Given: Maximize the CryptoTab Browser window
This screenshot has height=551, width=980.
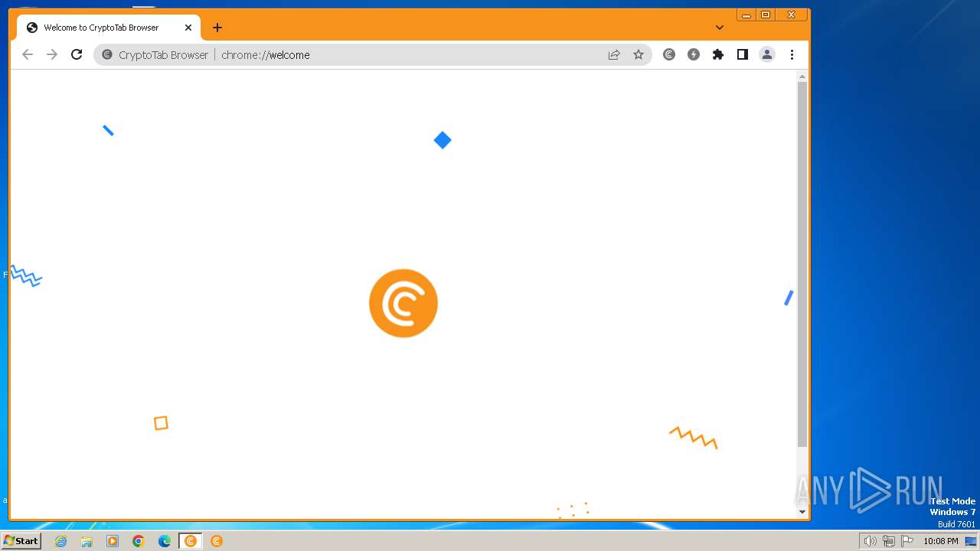Looking at the screenshot, I should click(x=766, y=15).
